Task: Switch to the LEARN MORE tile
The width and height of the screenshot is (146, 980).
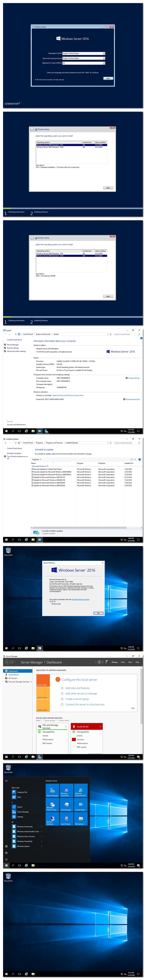Action: [x=43, y=706]
